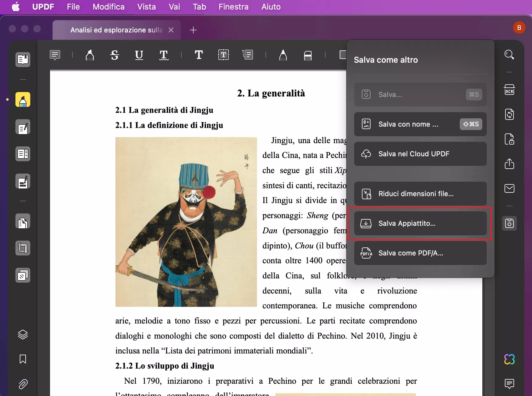The height and width of the screenshot is (396, 532).
Task: Select the Highlight marker tool
Action: point(90,55)
